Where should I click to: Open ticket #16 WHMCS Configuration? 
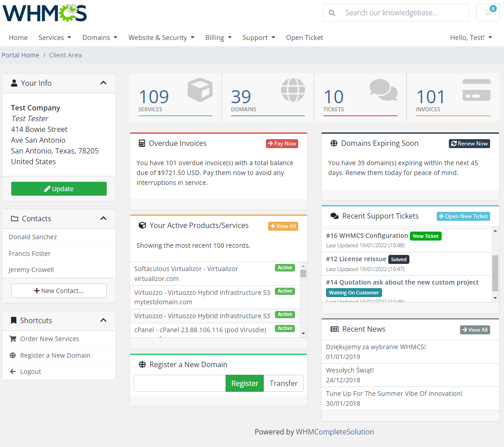click(407, 240)
